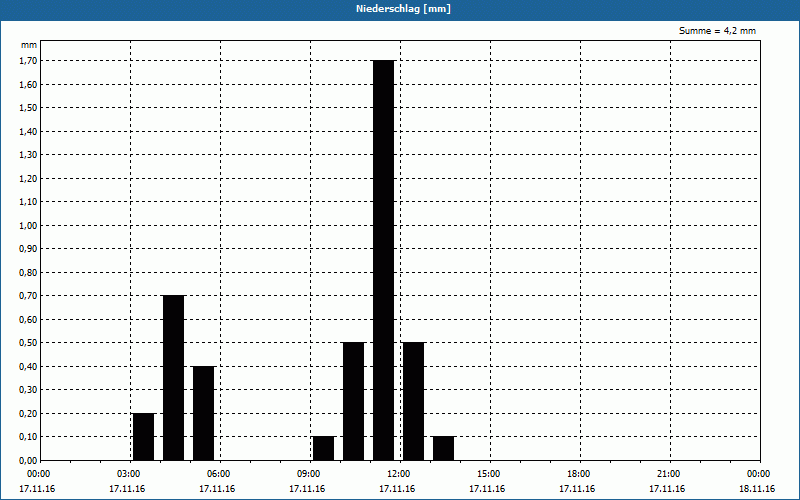Click the 1,10 y-axis label
The height and width of the screenshot is (500, 800).
pyautogui.click(x=28, y=202)
